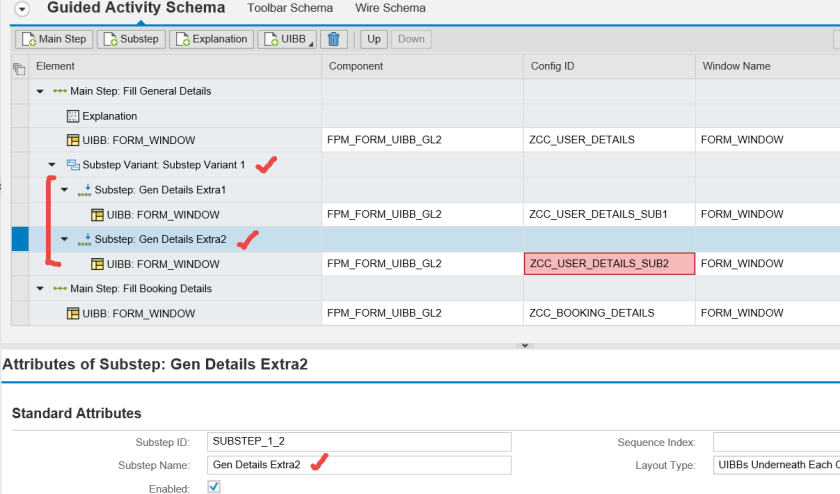Viewport: 840px width, 494px height.
Task: Click ZCC_USER_DETAILS_SUB2 config ID cell
Action: (609, 264)
